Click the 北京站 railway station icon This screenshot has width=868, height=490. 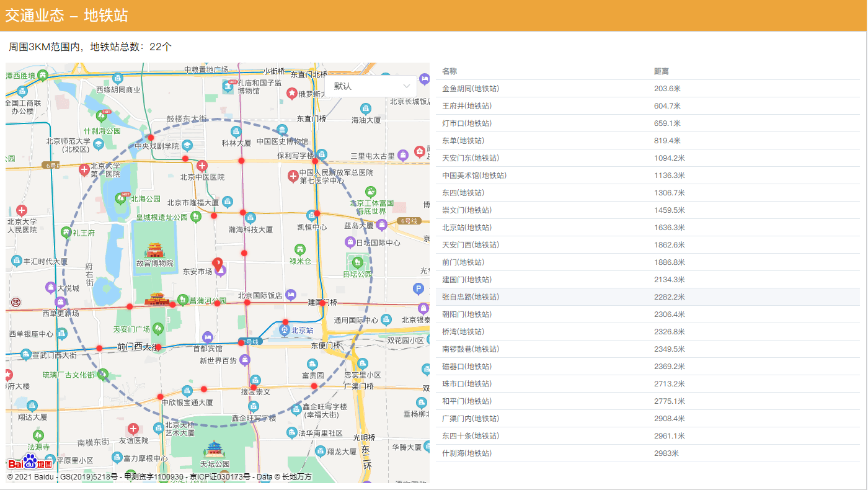click(285, 330)
